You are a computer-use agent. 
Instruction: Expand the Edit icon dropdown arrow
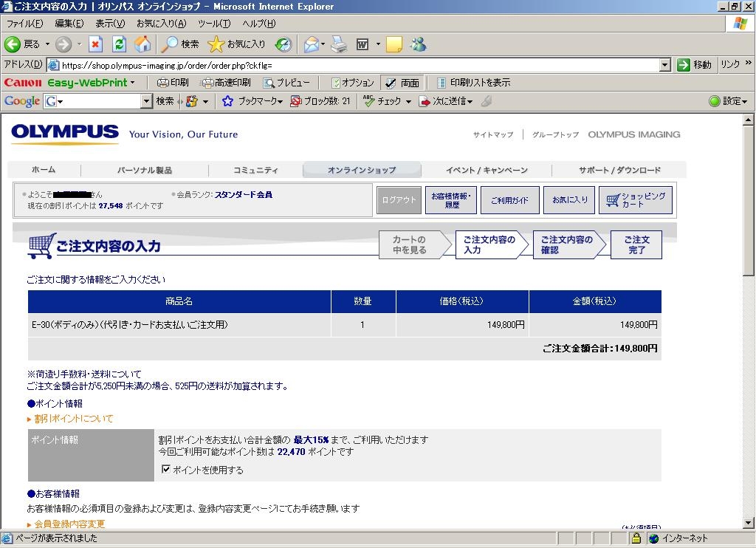378,44
